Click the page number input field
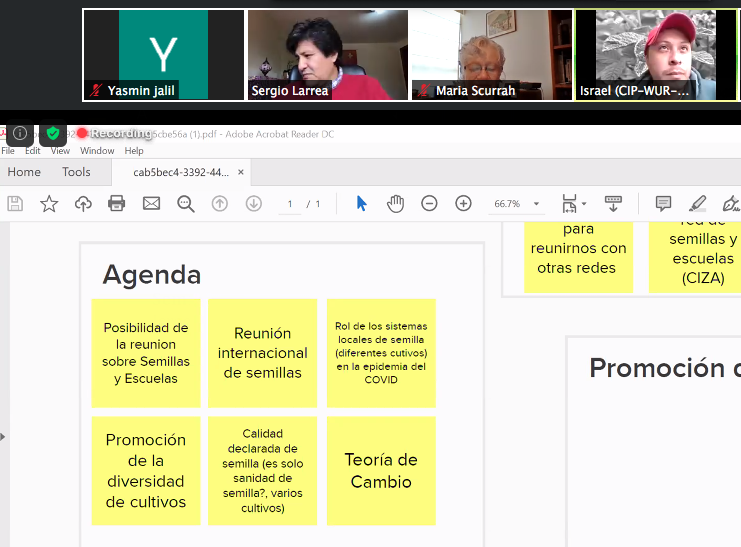 tap(290, 204)
